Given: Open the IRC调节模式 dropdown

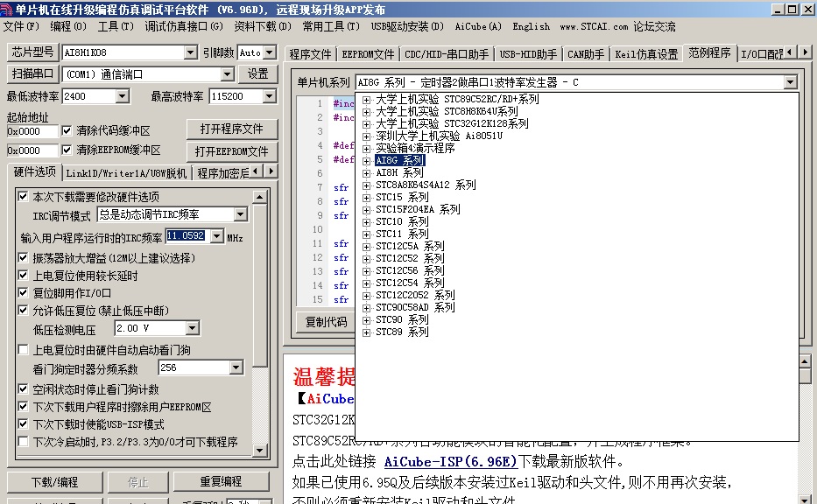Looking at the screenshot, I should coord(240,214).
